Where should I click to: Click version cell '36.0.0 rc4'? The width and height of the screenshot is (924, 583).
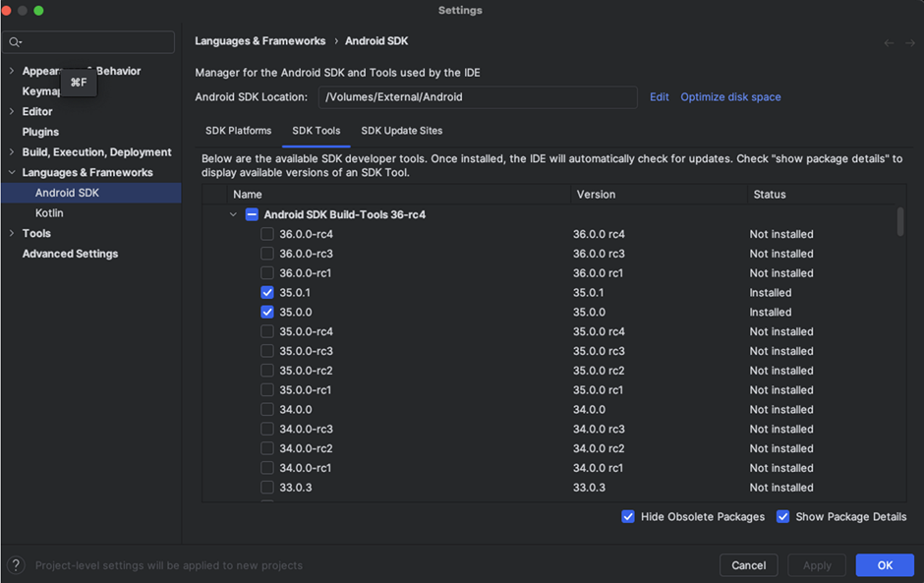pyautogui.click(x=598, y=234)
